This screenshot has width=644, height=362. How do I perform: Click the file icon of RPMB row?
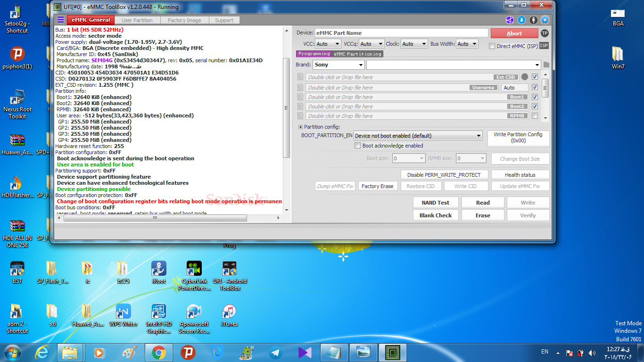tap(300, 116)
